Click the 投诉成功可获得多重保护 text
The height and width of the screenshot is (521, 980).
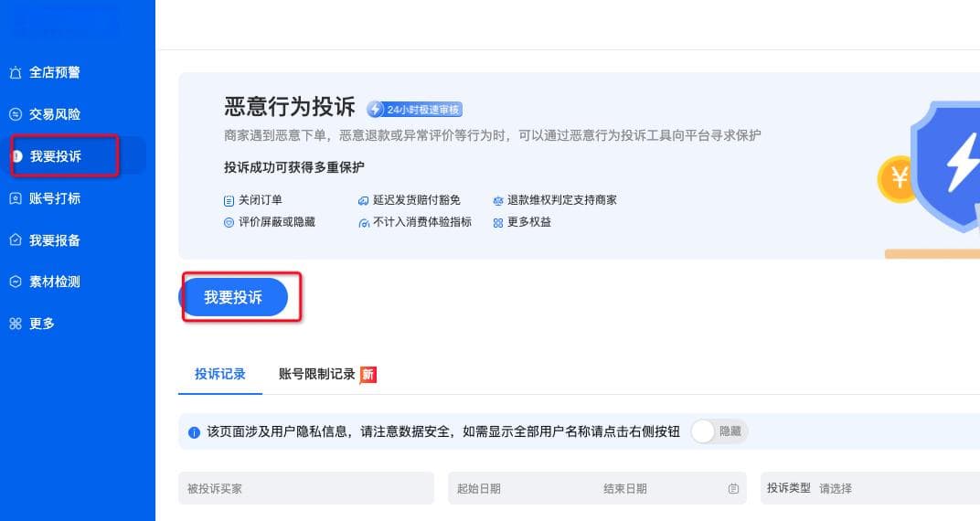293,167
